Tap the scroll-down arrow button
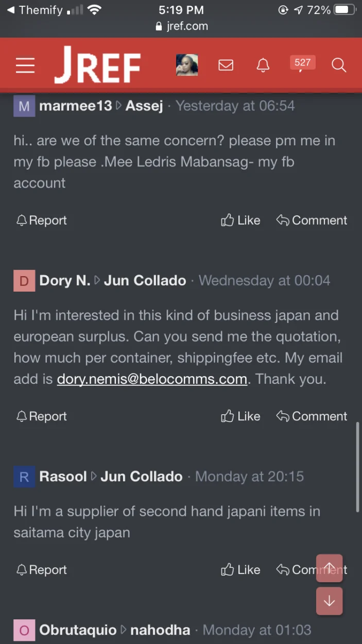Viewport: 362px width, 644px height. pyautogui.click(x=329, y=601)
